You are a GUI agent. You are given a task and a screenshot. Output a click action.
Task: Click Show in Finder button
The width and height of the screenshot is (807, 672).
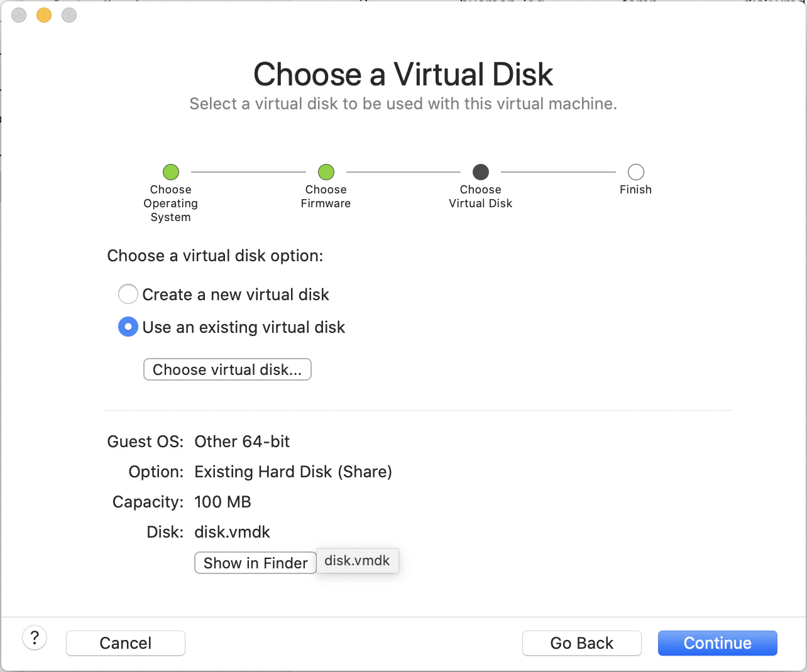(x=255, y=563)
